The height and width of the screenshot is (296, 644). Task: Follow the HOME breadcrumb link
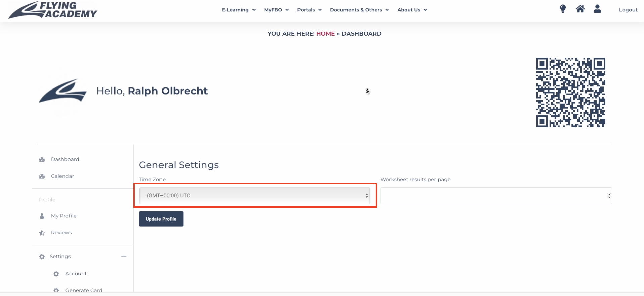[325, 34]
